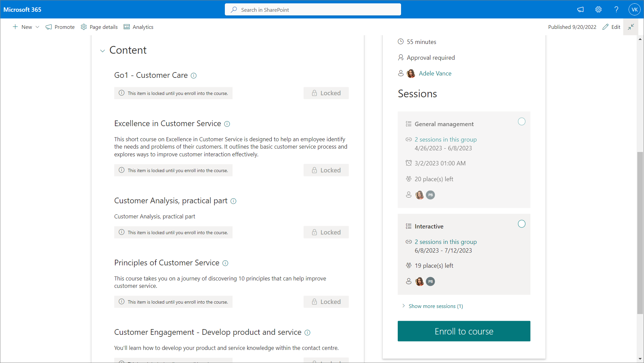Select the General management session group
644x363 pixels.
point(522,122)
